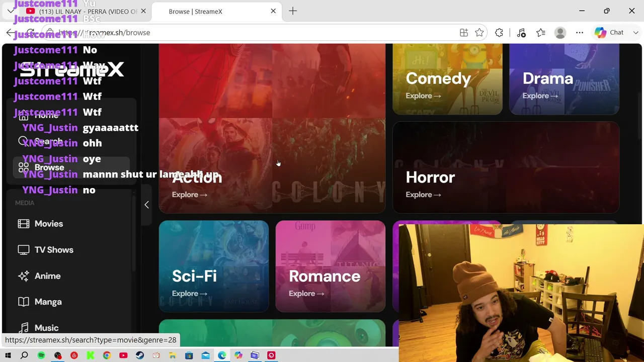
Task: Open Microsoft Edge from the taskbar
Action: click(222, 356)
